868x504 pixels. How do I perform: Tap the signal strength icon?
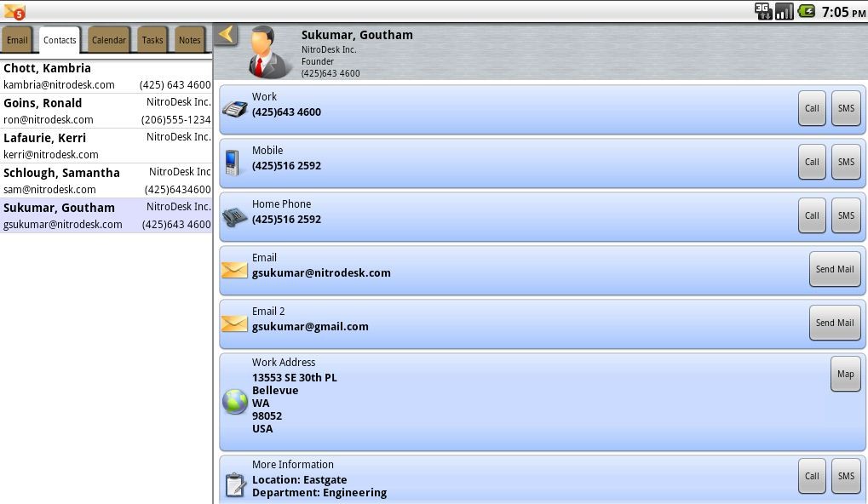pos(785,11)
